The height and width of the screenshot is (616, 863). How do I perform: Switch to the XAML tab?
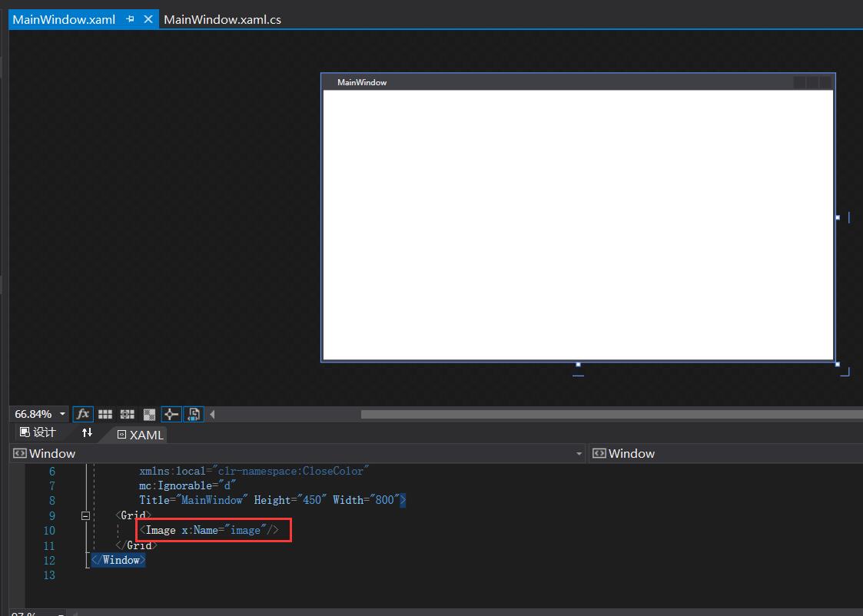click(141, 435)
